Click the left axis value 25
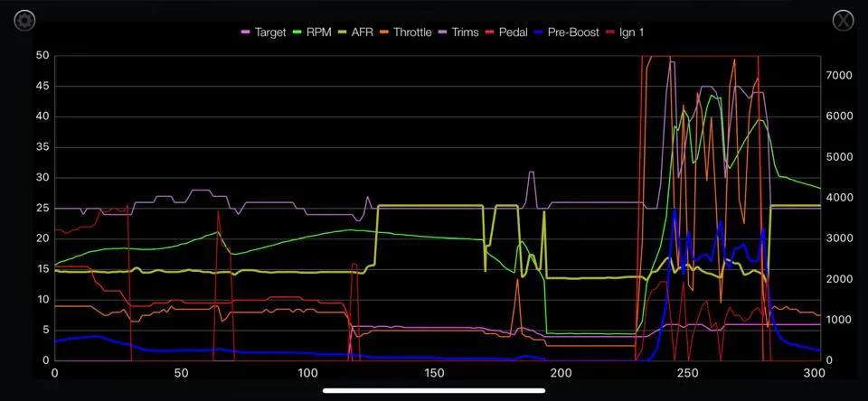This screenshot has height=401, width=868. coord(43,209)
